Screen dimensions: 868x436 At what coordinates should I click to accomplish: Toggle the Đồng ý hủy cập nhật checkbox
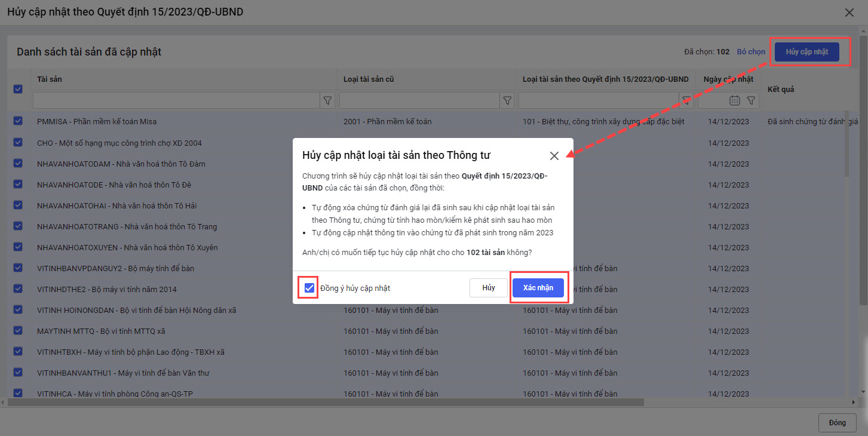tap(309, 288)
